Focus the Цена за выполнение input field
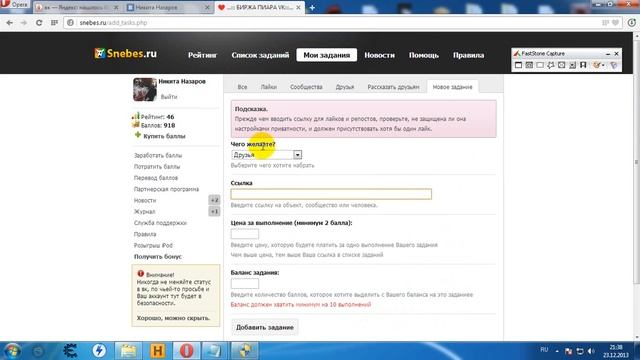 click(x=244, y=233)
